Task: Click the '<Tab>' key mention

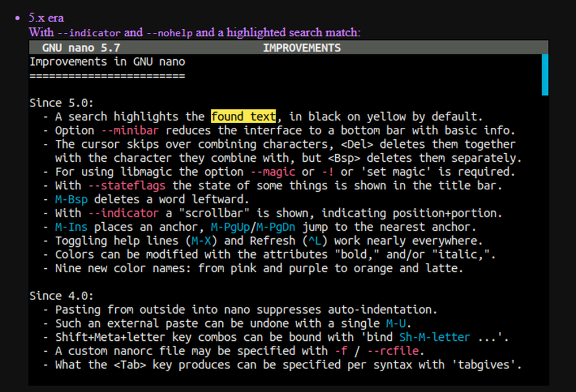Action: click(130, 365)
